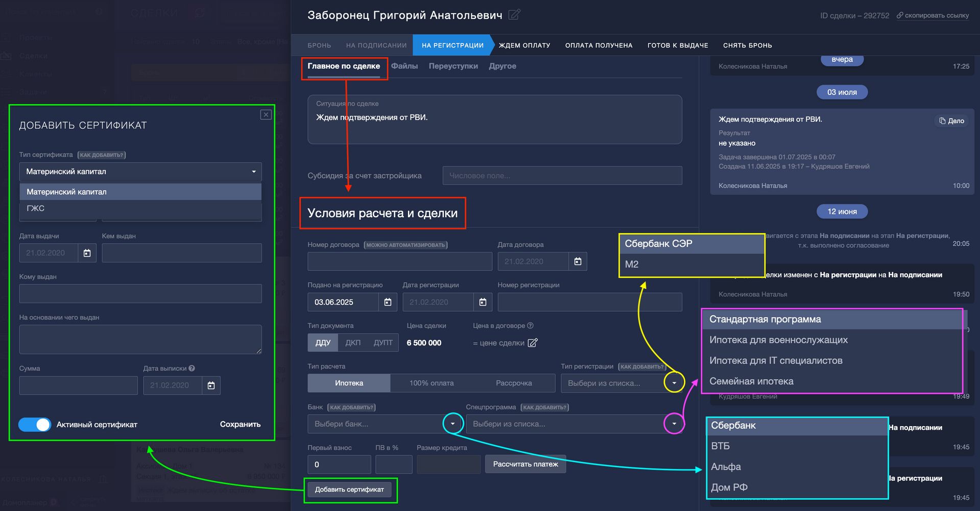
Task: Pick Материнский капитал from certificate list
Action: [140, 192]
